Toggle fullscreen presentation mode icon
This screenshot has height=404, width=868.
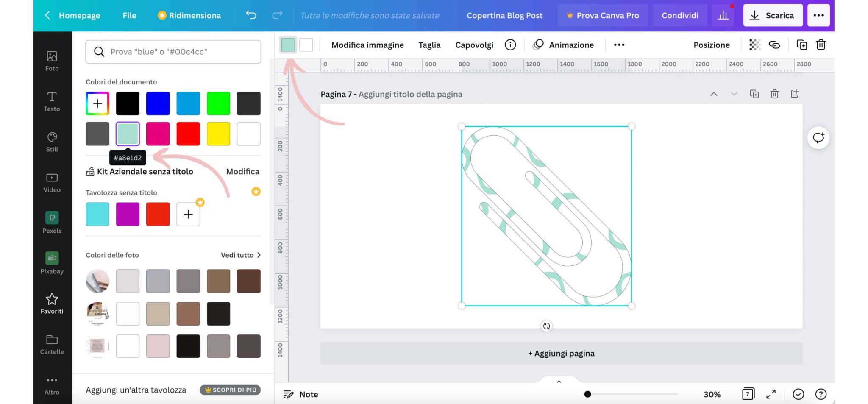tap(771, 394)
